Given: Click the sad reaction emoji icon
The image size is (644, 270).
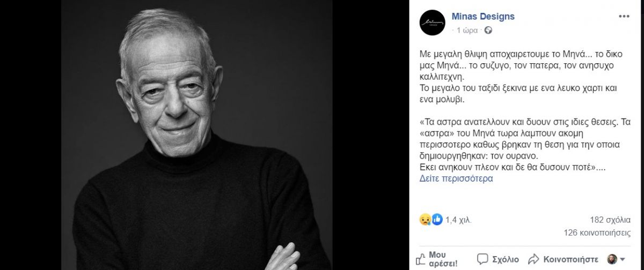Looking at the screenshot, I should [x=425, y=219].
